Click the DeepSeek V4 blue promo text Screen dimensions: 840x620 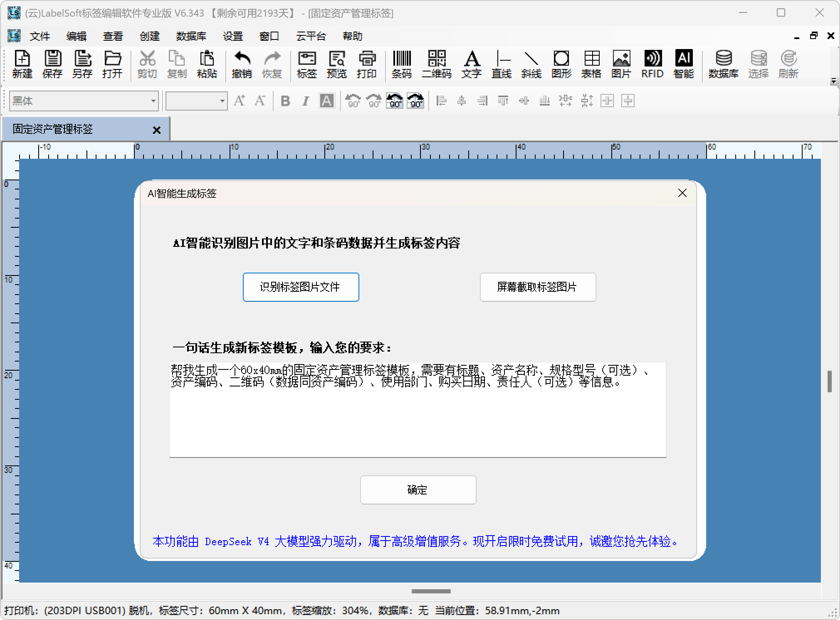416,541
